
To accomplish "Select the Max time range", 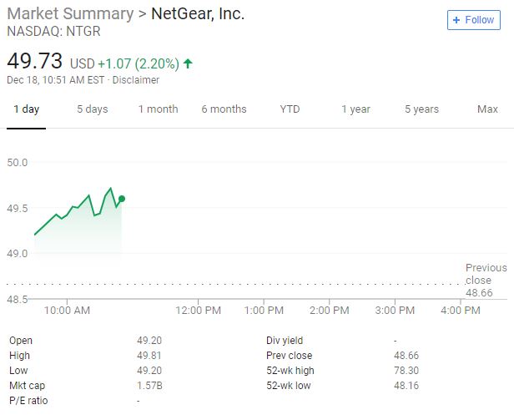I will pos(487,109).
